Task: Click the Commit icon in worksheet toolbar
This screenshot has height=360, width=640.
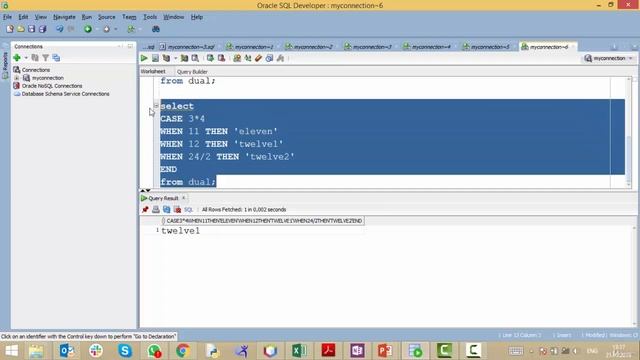Action: click(x=210, y=58)
